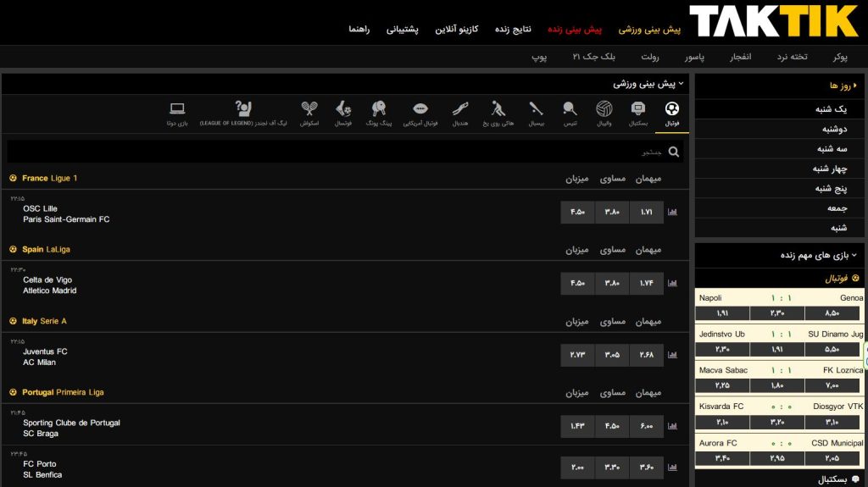Select the squash (اسکواش) sport icon
This screenshot has width=868, height=487.
click(x=309, y=108)
